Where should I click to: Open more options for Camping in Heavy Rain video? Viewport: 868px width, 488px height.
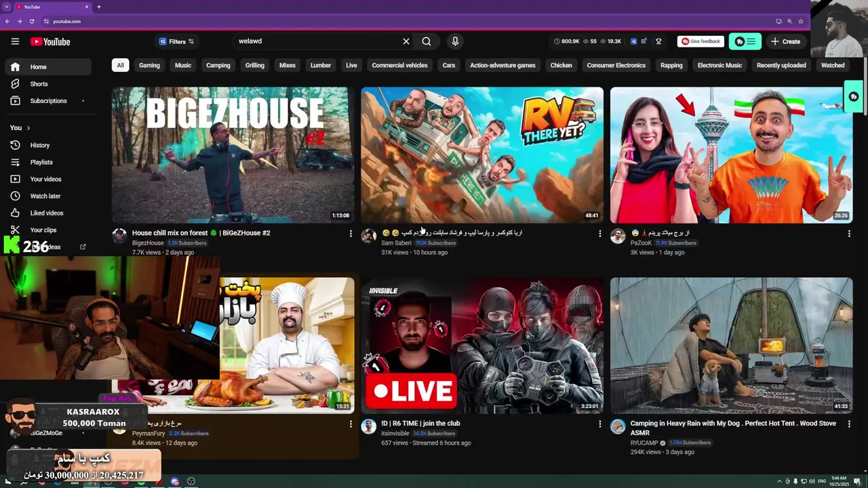(x=849, y=424)
